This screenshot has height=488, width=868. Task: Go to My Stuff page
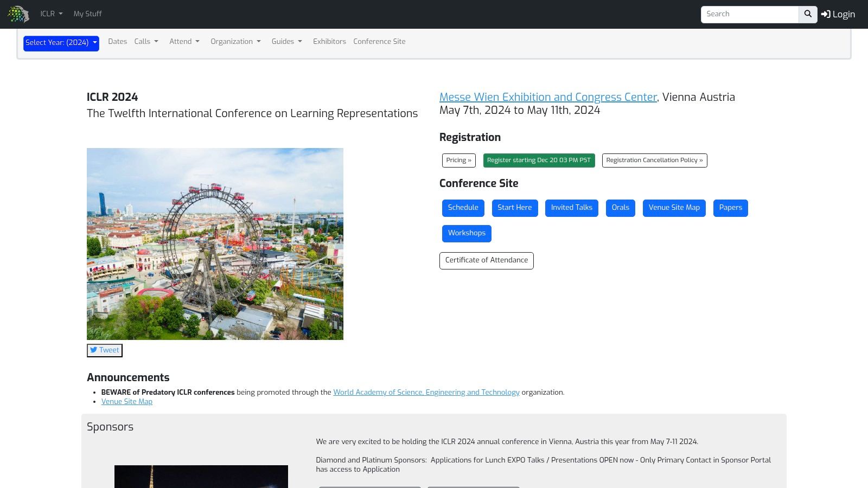point(87,14)
